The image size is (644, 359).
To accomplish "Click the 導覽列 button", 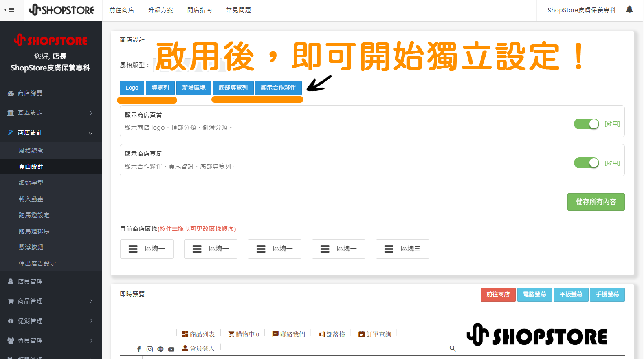I will [x=160, y=88].
